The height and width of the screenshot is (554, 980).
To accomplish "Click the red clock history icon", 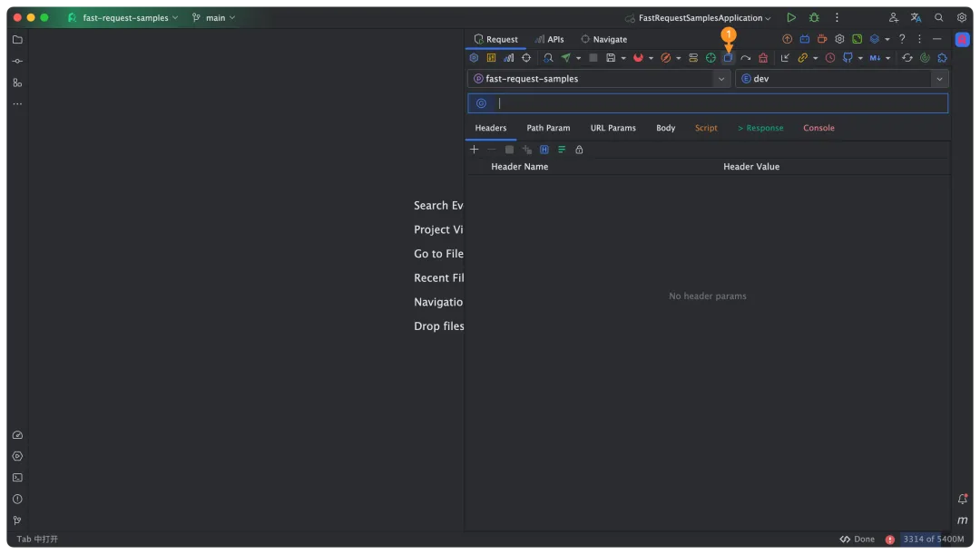I will pos(830,58).
